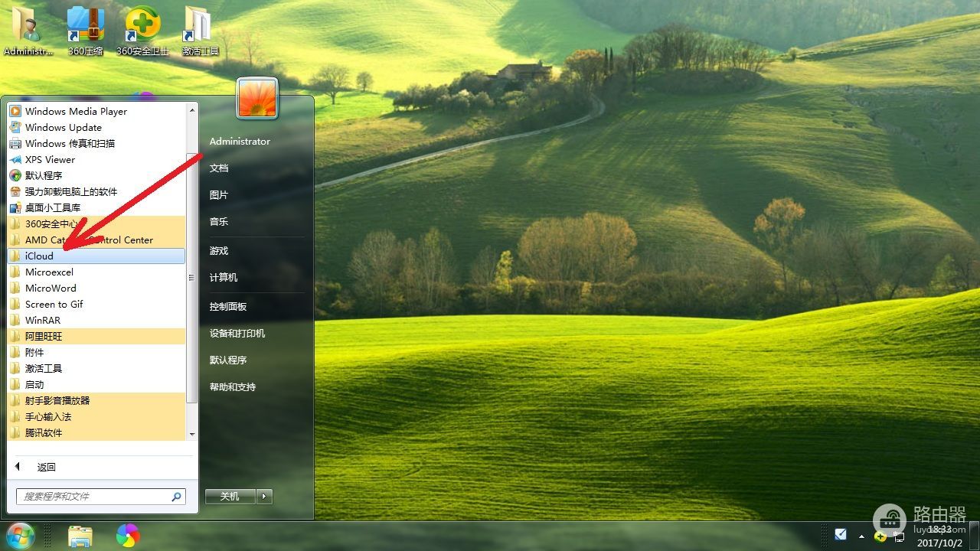Expand the 360安全中心 folder
980x551 pixels.
pos(96,223)
